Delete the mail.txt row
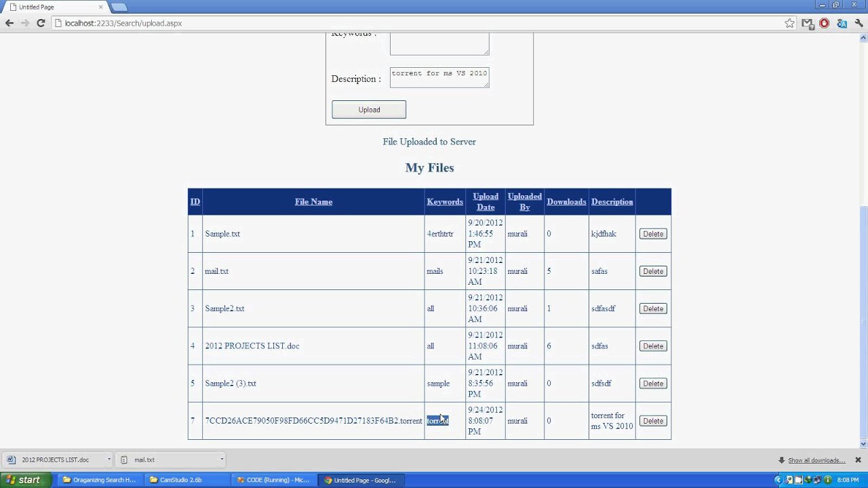Screen dimensions: 868x488 pyautogui.click(x=653, y=271)
